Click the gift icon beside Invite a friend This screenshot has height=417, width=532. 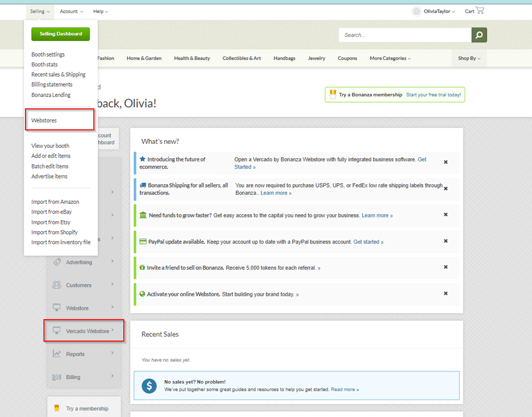click(143, 267)
